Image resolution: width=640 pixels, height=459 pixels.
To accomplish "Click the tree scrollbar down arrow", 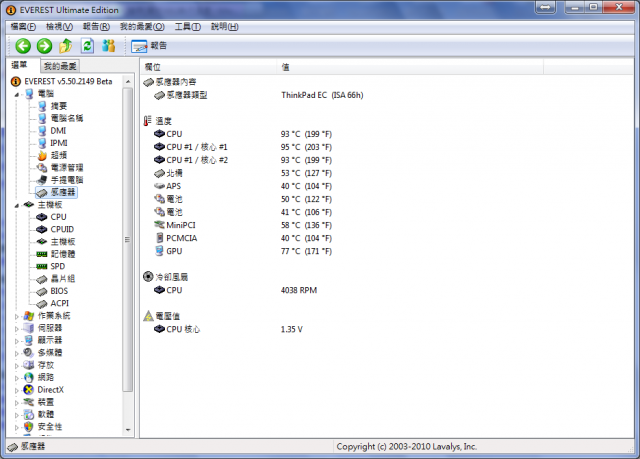I will coord(128,430).
